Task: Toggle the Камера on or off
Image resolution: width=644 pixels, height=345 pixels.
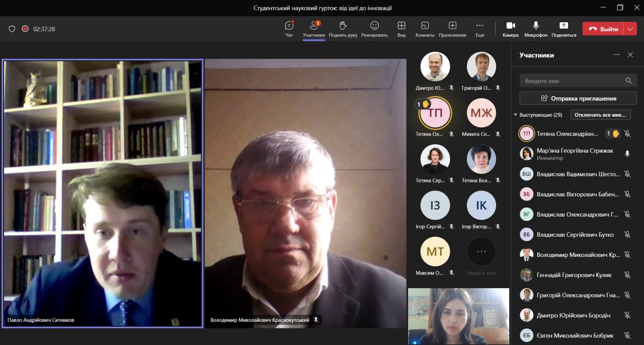Action: (x=511, y=29)
